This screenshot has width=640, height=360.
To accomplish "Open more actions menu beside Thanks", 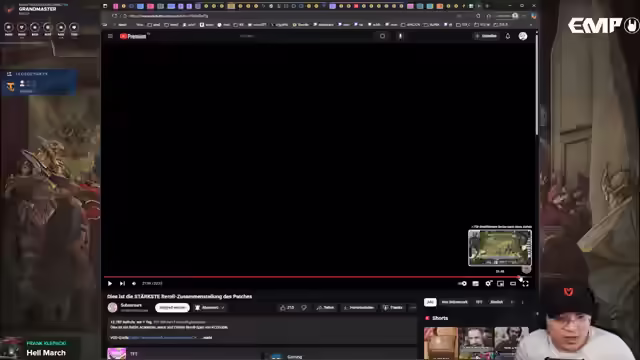I will (413, 307).
